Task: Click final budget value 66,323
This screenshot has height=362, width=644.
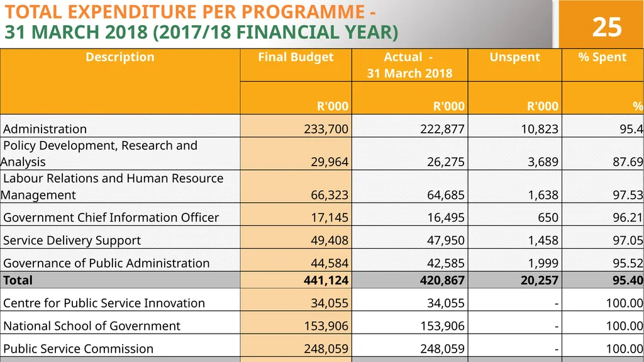Action: coord(330,195)
